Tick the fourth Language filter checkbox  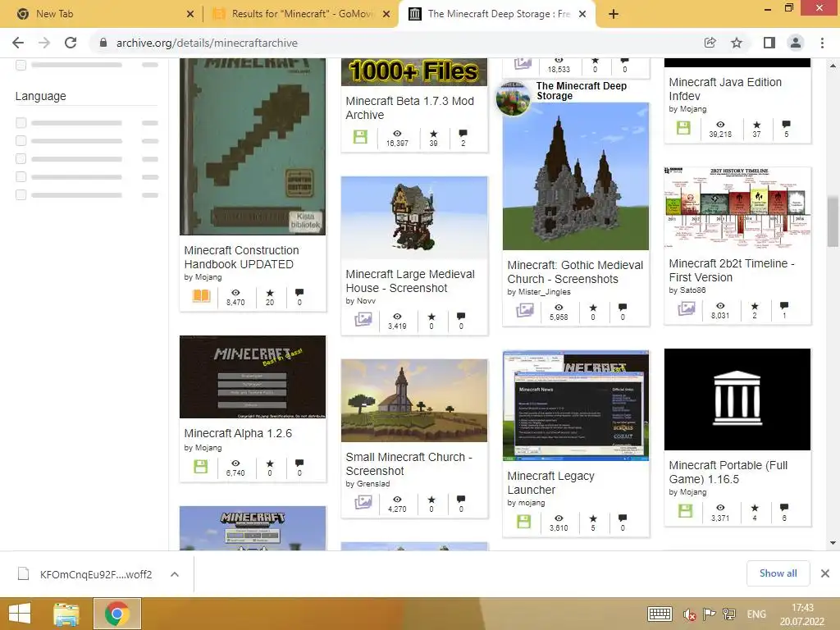pyautogui.click(x=21, y=177)
